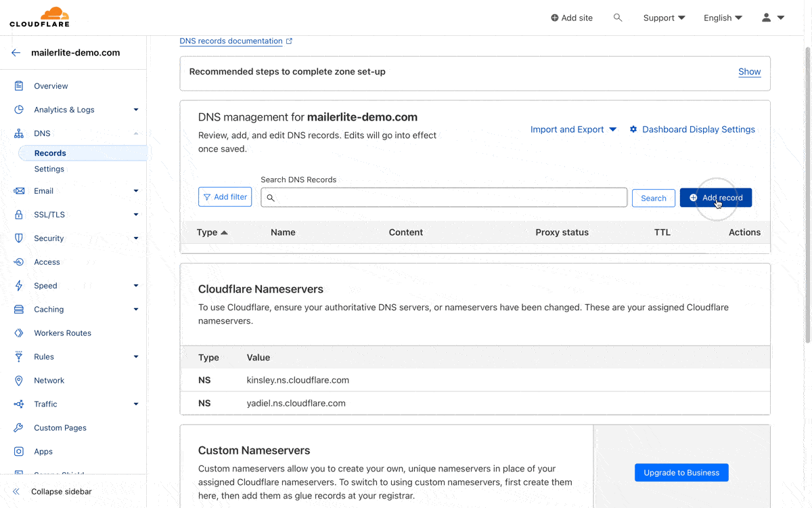Expand the Analytics & Logs section
The height and width of the screenshot is (508, 812).
(x=136, y=110)
